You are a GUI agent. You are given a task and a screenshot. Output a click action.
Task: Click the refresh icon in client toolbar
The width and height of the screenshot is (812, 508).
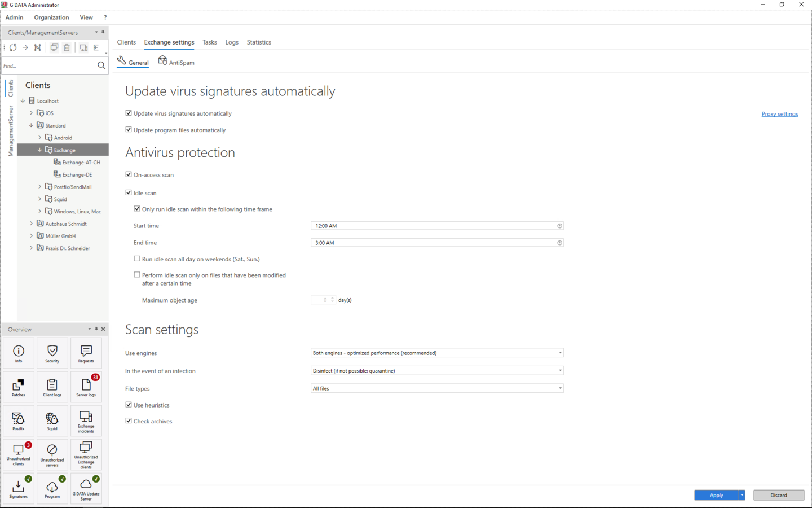pyautogui.click(x=13, y=48)
